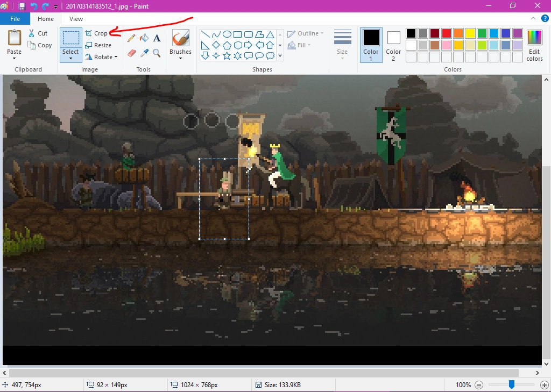Click the Cut button
Screen dimensions: 551x392
pyautogui.click(x=38, y=33)
